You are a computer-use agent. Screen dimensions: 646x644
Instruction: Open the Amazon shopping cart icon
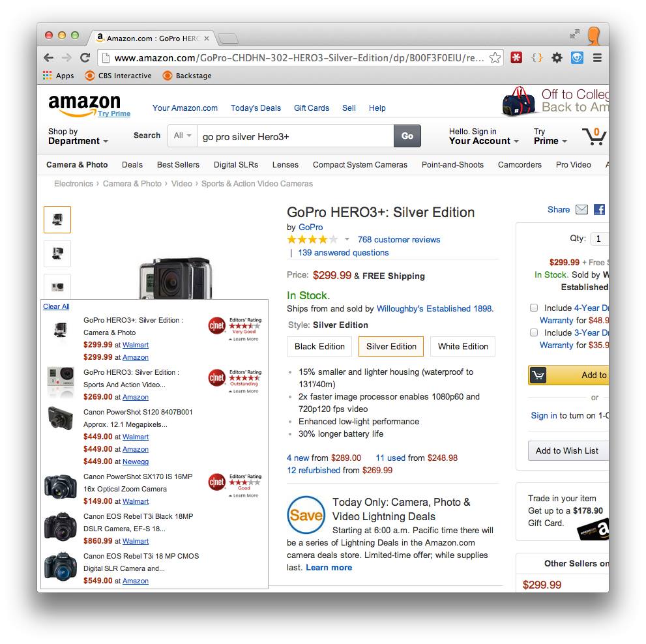pos(594,136)
